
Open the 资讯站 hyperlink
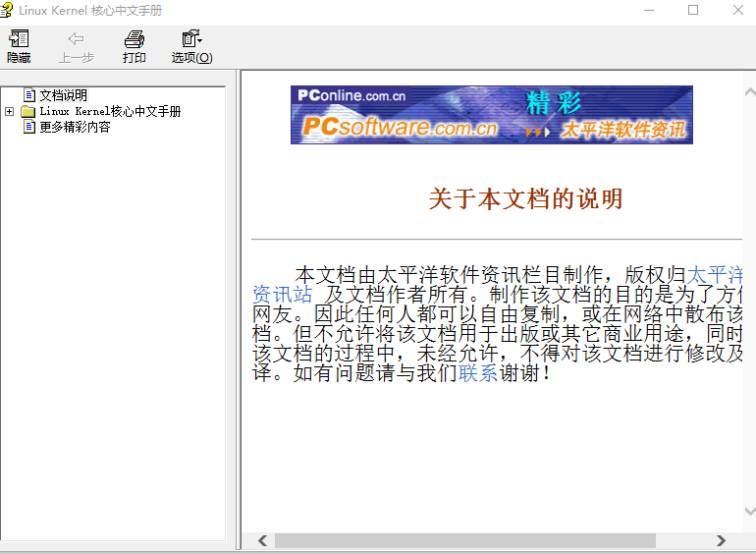tap(283, 294)
